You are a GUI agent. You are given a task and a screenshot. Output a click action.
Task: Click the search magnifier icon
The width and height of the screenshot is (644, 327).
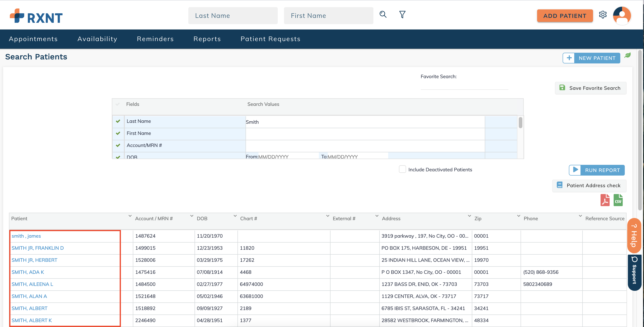[x=383, y=15]
